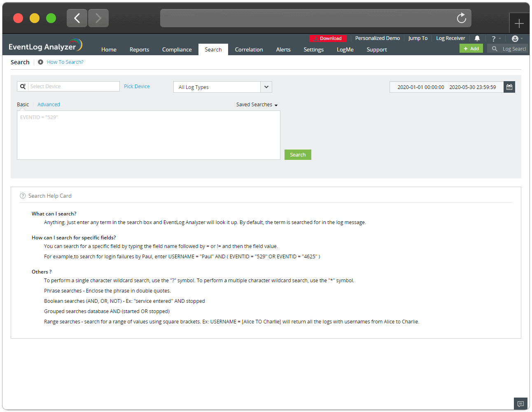532x412 pixels.
Task: Open the Log Receiver link
Action: coord(450,38)
